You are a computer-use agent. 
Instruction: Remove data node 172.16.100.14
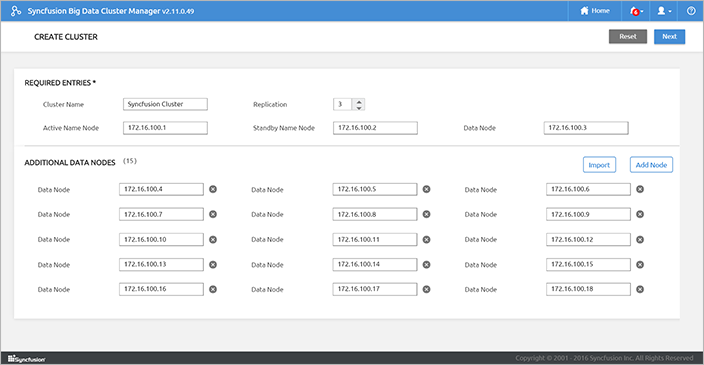[427, 264]
